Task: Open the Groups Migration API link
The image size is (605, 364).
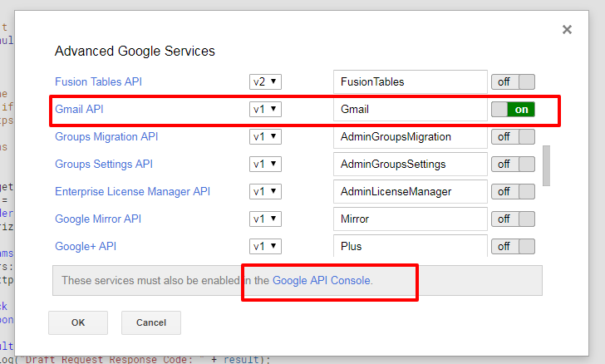Action: (x=106, y=136)
